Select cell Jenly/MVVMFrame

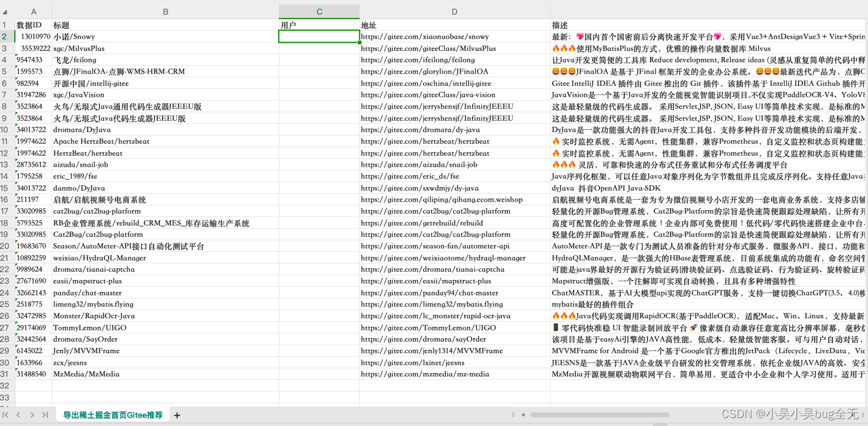pos(165,351)
